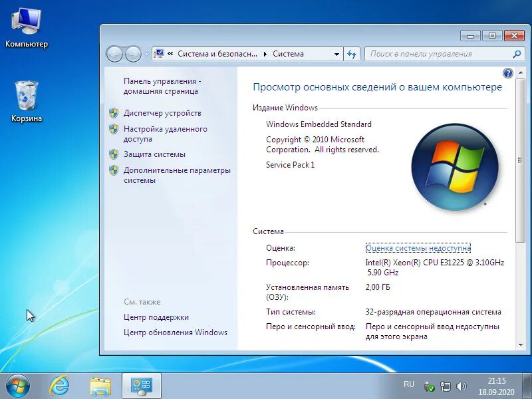Click the Windows logo image
The image size is (532, 399).
pyautogui.click(x=455, y=167)
